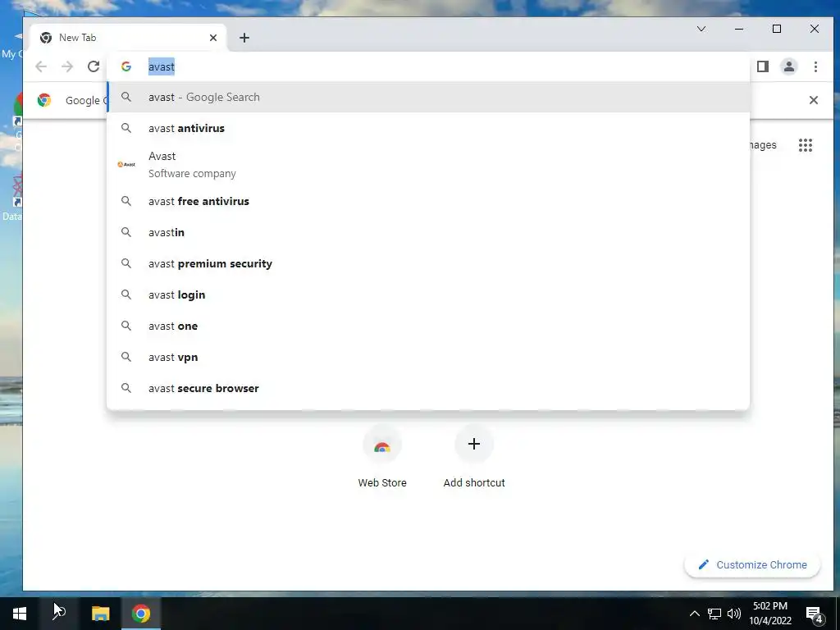The image size is (840, 630).
Task: Choose avast secure browser suggestion
Action: (x=428, y=388)
